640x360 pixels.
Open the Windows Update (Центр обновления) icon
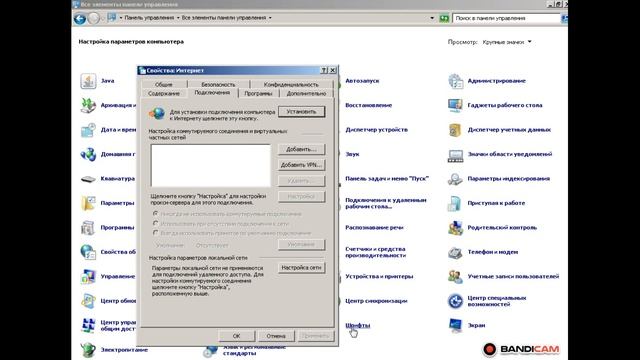tap(88, 301)
